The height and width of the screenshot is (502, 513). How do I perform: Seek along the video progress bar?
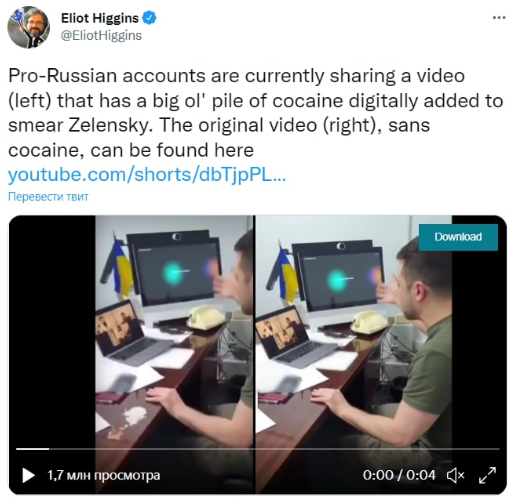pyautogui.click(x=258, y=449)
